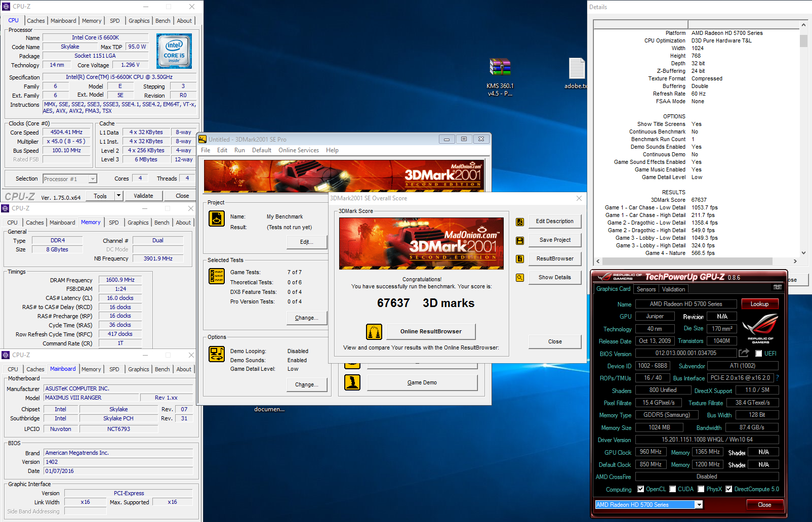Click the Project icon in 3DMark window
Viewport: 812px width, 522px height.
pos(217,219)
